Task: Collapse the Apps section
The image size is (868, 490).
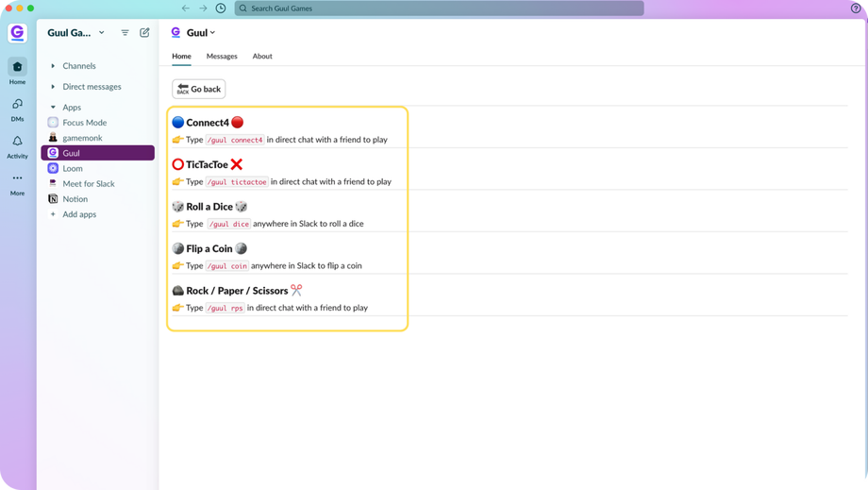Action: 54,108
